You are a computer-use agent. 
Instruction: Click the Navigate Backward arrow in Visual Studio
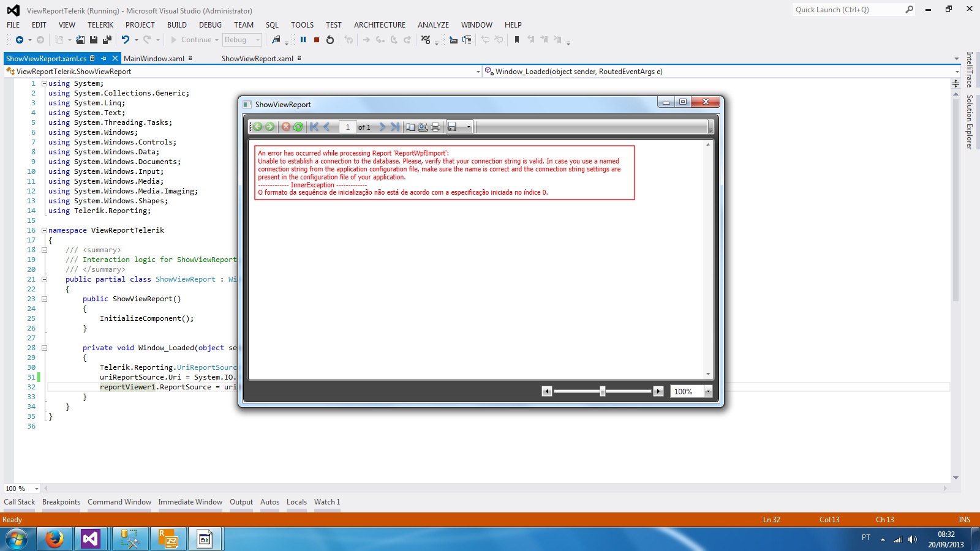point(20,40)
